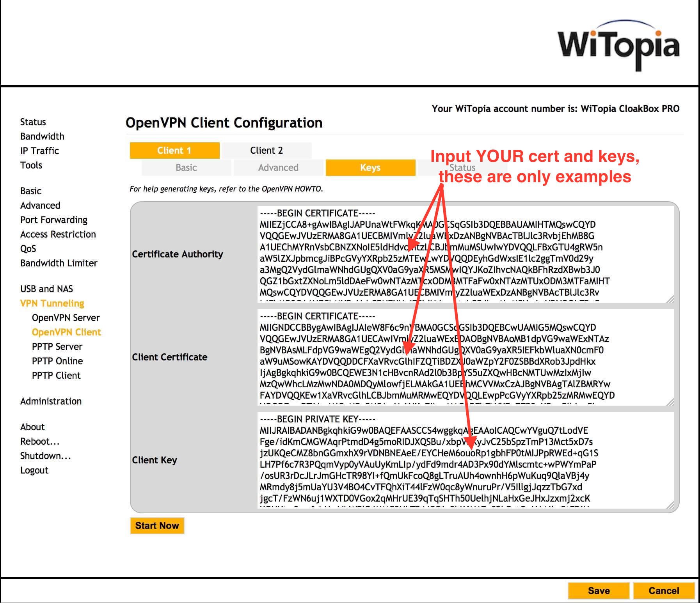Open the Advanced sub-tab
The height and width of the screenshot is (603, 700).
tap(278, 168)
